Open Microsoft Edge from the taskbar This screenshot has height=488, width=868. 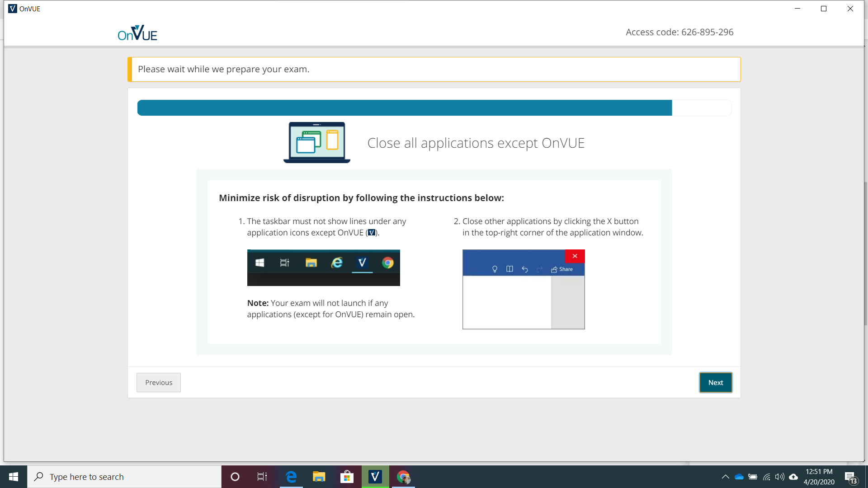click(291, 477)
